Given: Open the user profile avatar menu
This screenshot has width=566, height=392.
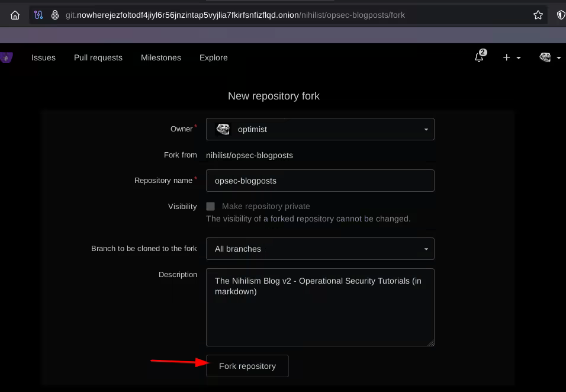Looking at the screenshot, I should point(550,57).
